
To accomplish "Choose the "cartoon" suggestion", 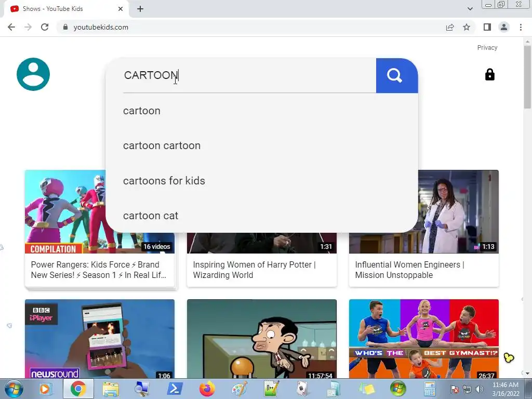I will [262, 111].
